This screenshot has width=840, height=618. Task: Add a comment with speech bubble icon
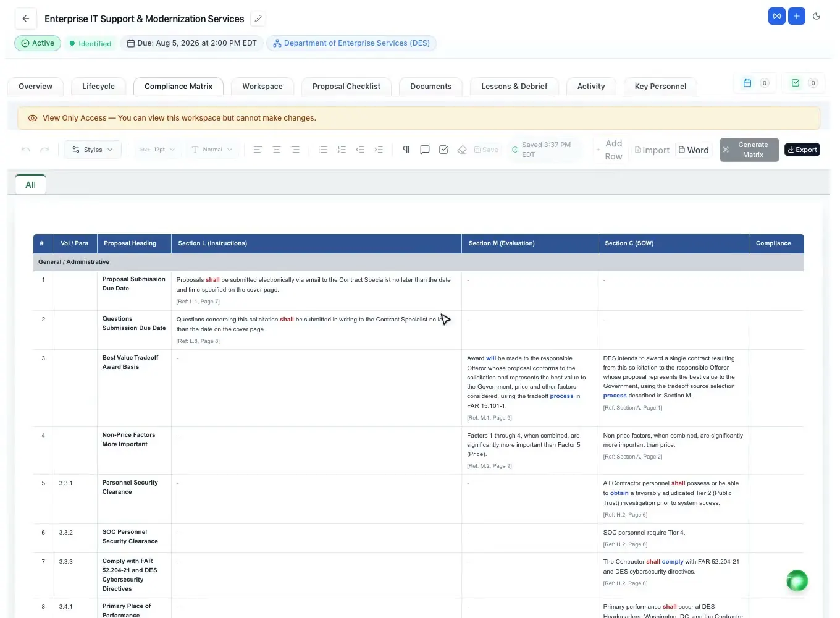pyautogui.click(x=425, y=150)
